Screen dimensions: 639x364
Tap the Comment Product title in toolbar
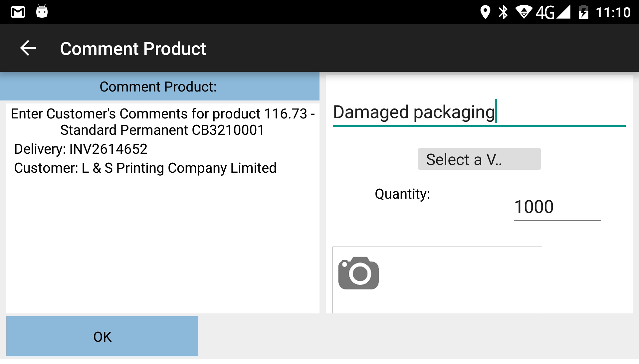133,49
